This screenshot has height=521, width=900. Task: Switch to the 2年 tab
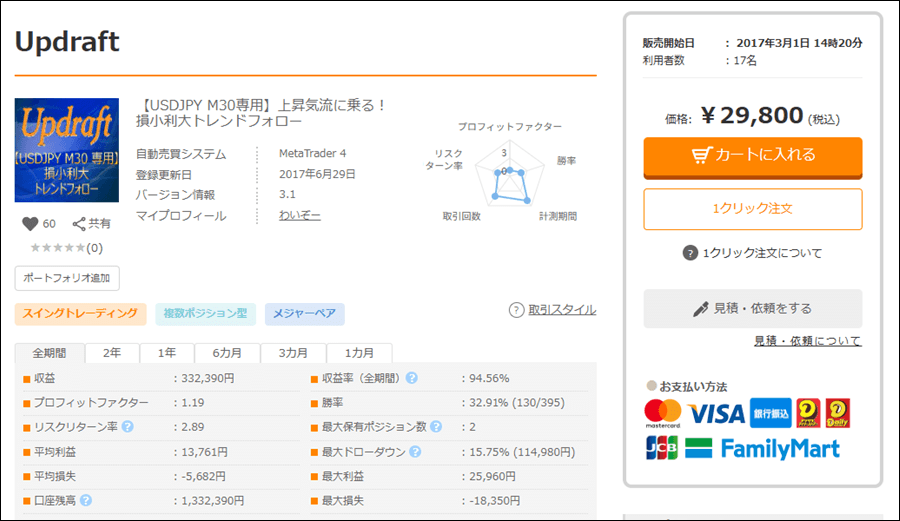point(112,353)
